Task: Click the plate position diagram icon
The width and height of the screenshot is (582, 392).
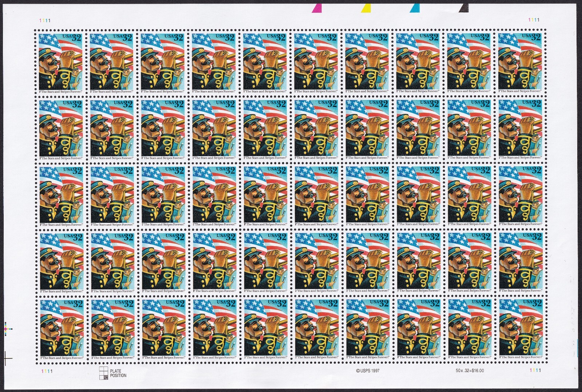Action: (104, 373)
